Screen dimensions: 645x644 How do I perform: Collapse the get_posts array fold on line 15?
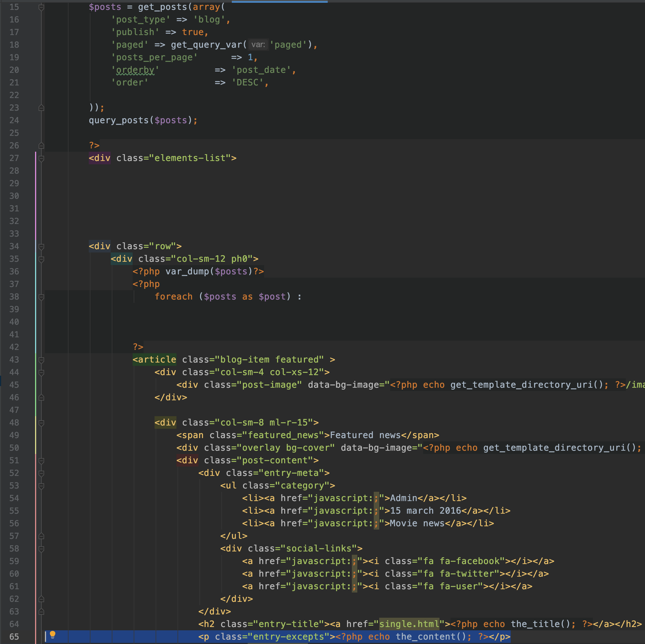click(41, 7)
